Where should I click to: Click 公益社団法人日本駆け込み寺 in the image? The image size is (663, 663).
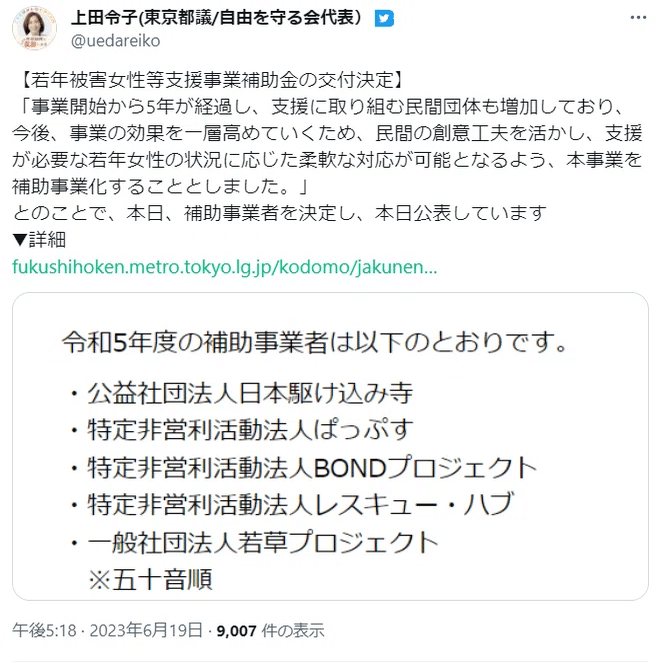[x=250, y=394]
